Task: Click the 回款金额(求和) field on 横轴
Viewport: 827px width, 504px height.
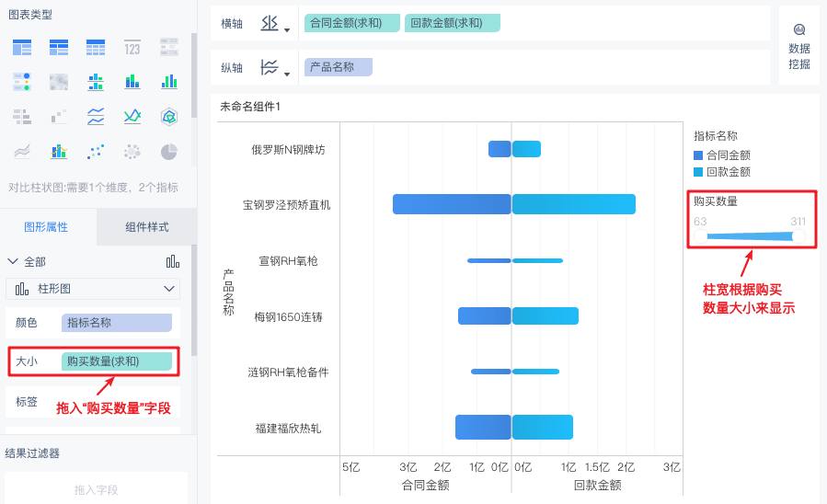Action: point(452,23)
